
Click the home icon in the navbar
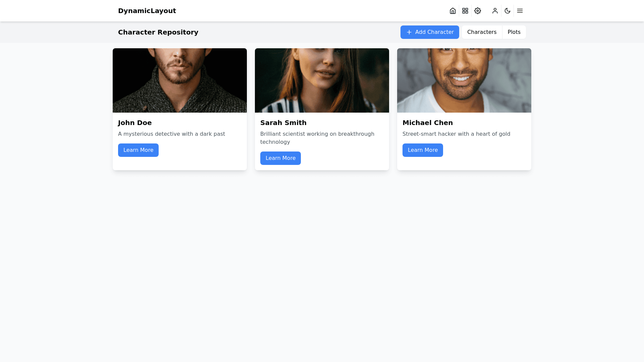453,11
